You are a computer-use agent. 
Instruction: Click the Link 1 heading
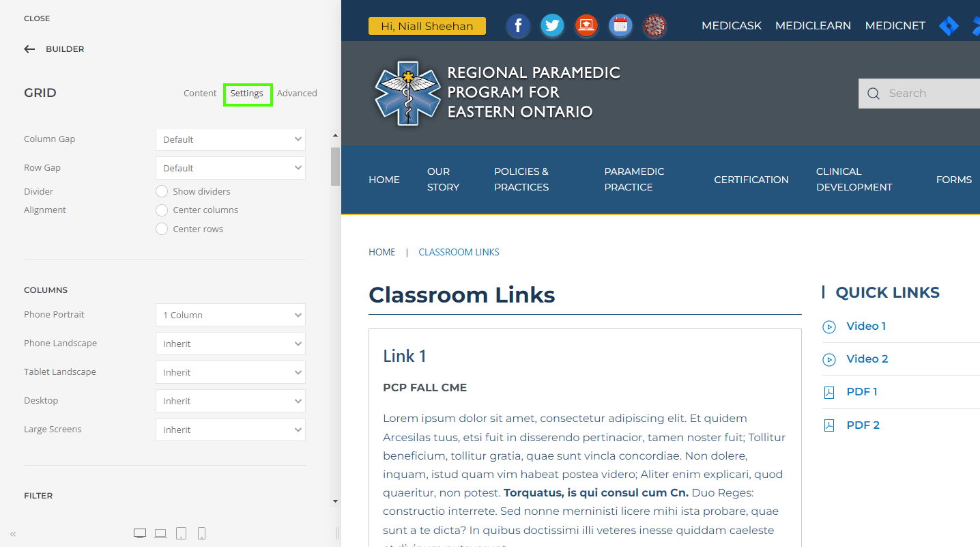pos(404,356)
